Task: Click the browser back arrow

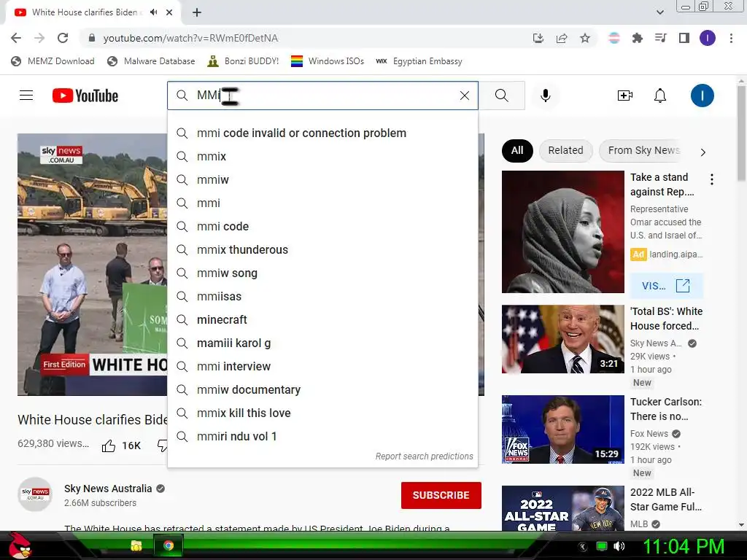Action: [16, 38]
